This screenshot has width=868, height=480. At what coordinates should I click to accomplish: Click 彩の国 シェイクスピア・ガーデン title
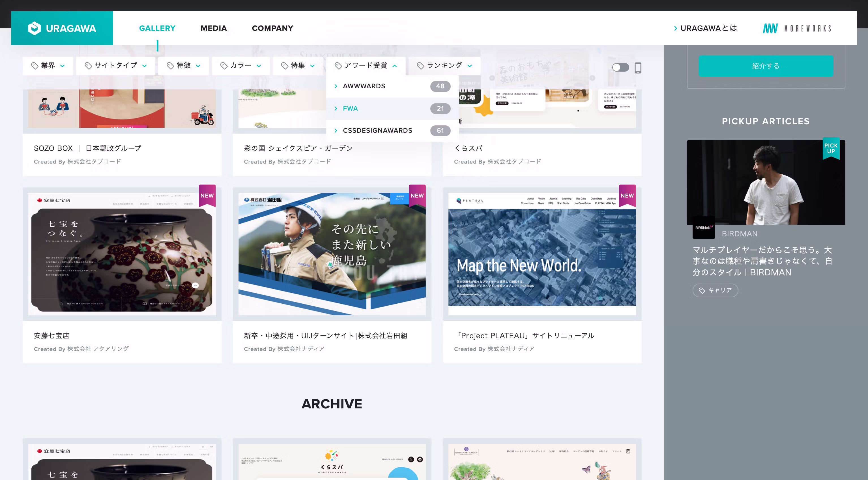(298, 148)
